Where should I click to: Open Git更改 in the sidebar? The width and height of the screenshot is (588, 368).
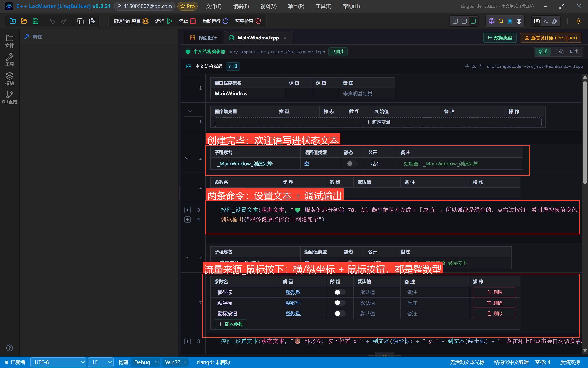tap(9, 98)
